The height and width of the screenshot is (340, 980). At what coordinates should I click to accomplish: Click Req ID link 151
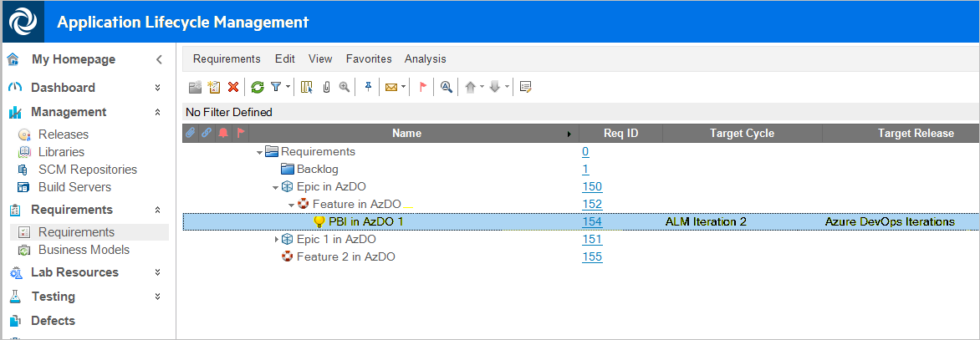(592, 239)
